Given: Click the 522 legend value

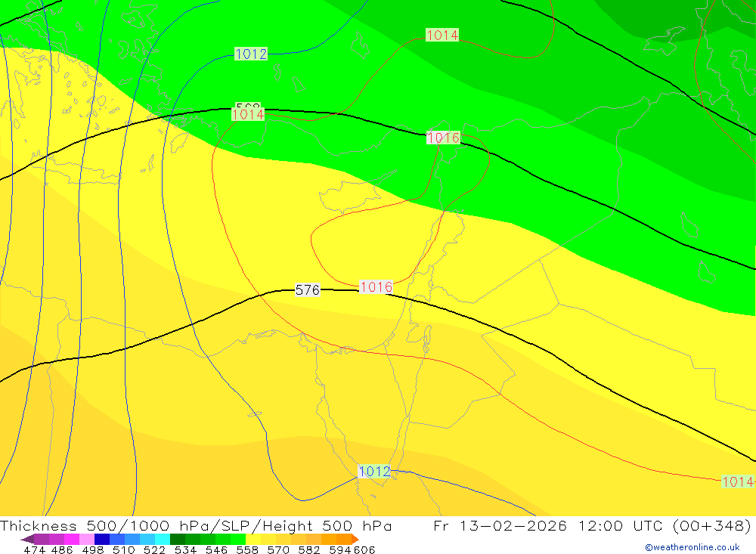Looking at the screenshot, I should 154,549.
